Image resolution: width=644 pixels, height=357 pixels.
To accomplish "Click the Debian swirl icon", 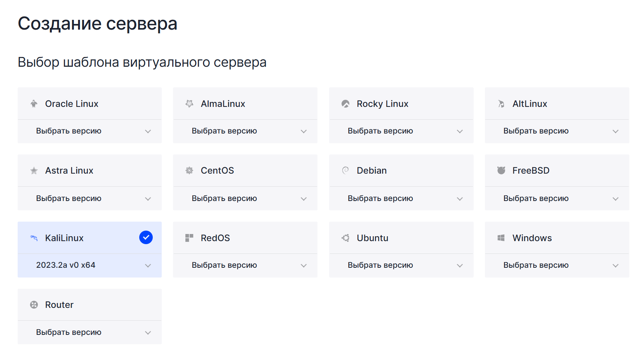I will point(346,170).
